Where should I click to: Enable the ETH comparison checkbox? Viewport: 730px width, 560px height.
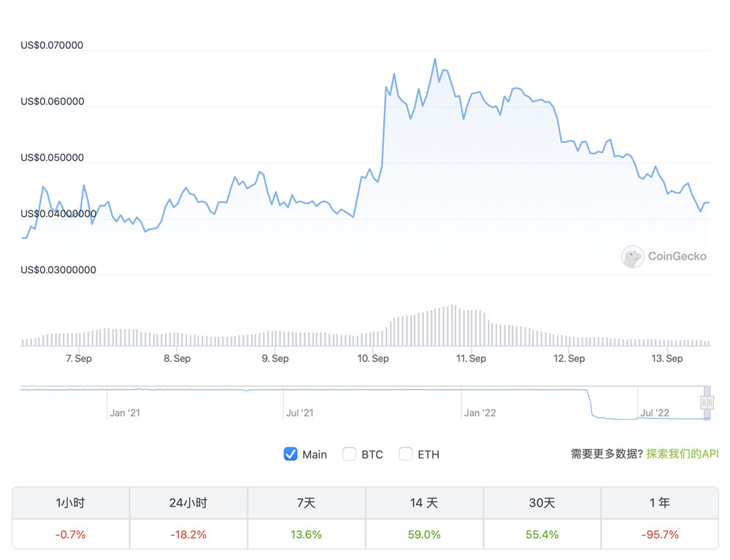click(406, 454)
